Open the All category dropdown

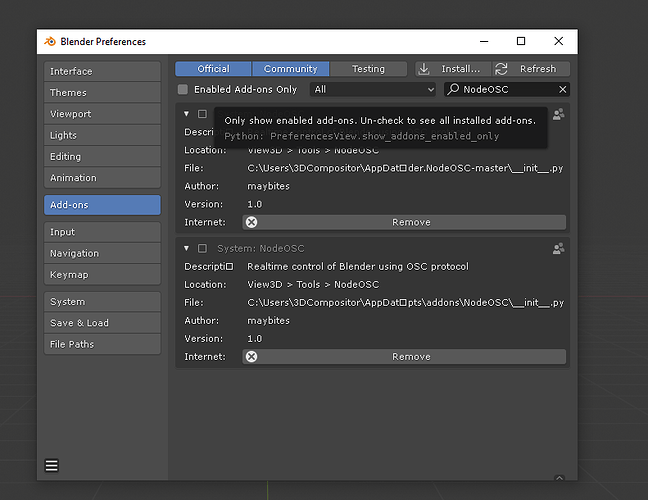(x=373, y=89)
